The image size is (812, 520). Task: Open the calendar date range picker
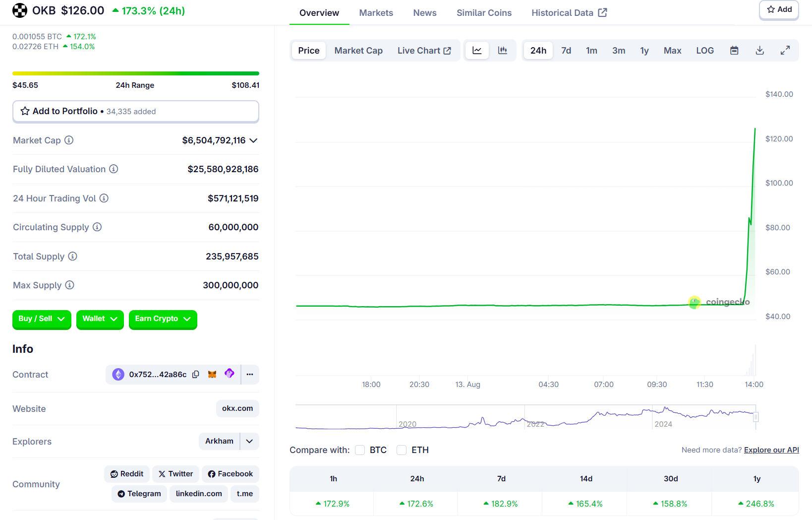(734, 51)
